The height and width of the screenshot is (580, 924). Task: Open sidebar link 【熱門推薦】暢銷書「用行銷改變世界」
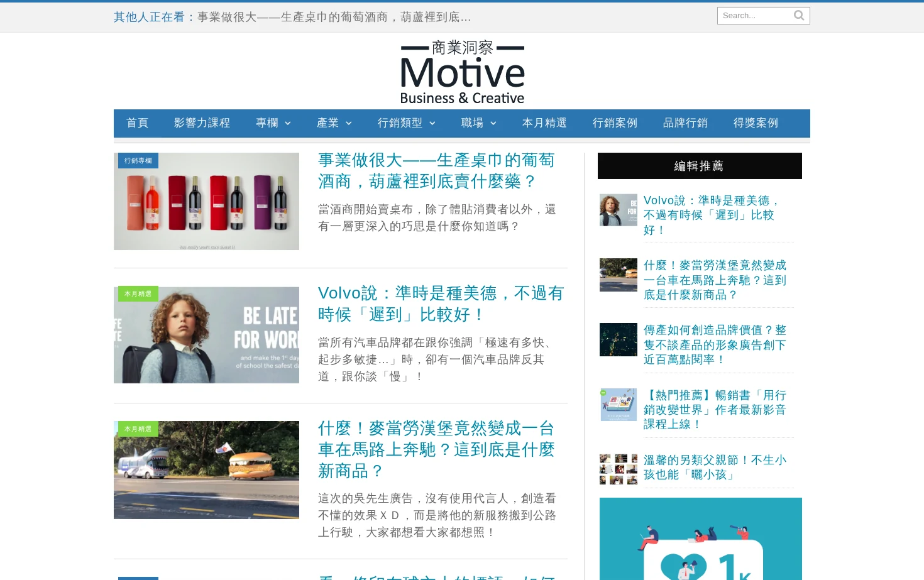coord(715,409)
